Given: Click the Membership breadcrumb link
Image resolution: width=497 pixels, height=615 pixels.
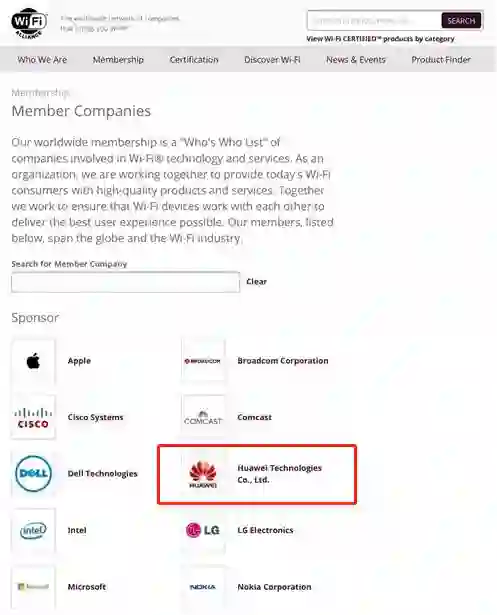Looking at the screenshot, I should pos(40,93).
